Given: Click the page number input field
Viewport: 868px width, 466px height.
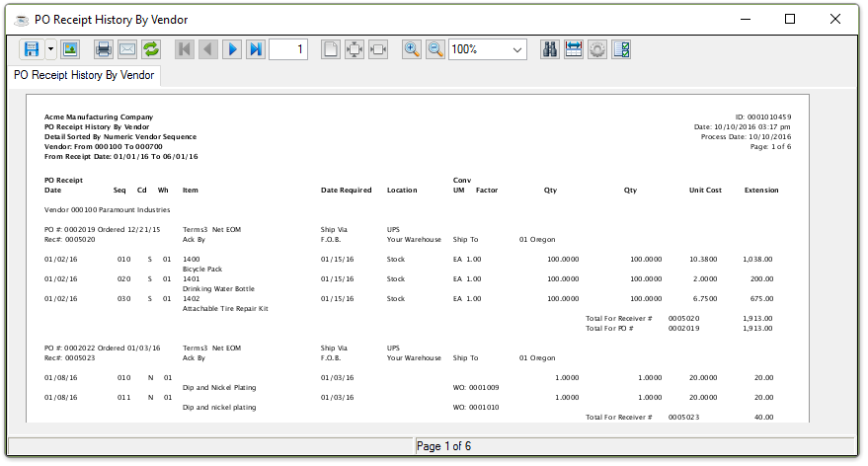Looking at the screenshot, I should (x=288, y=49).
